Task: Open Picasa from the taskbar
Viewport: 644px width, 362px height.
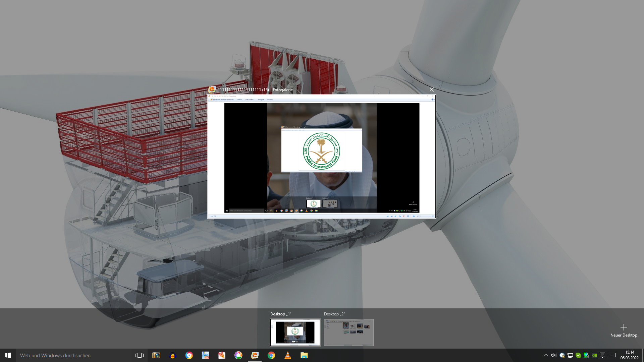Action: (x=238, y=355)
